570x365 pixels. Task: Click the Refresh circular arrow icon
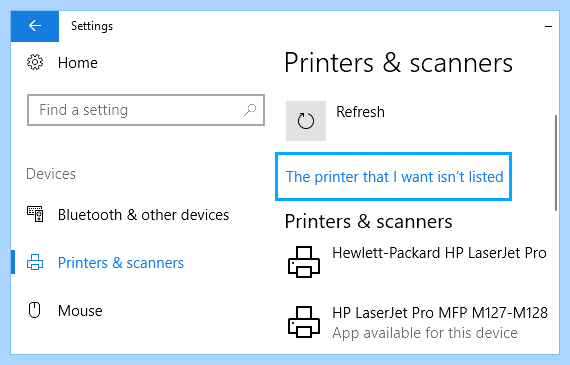[x=306, y=121]
